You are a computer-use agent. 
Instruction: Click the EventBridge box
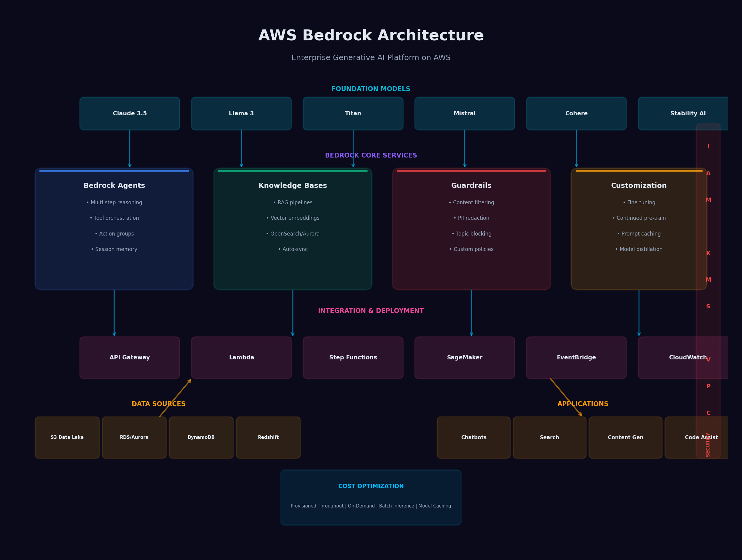click(x=576, y=357)
